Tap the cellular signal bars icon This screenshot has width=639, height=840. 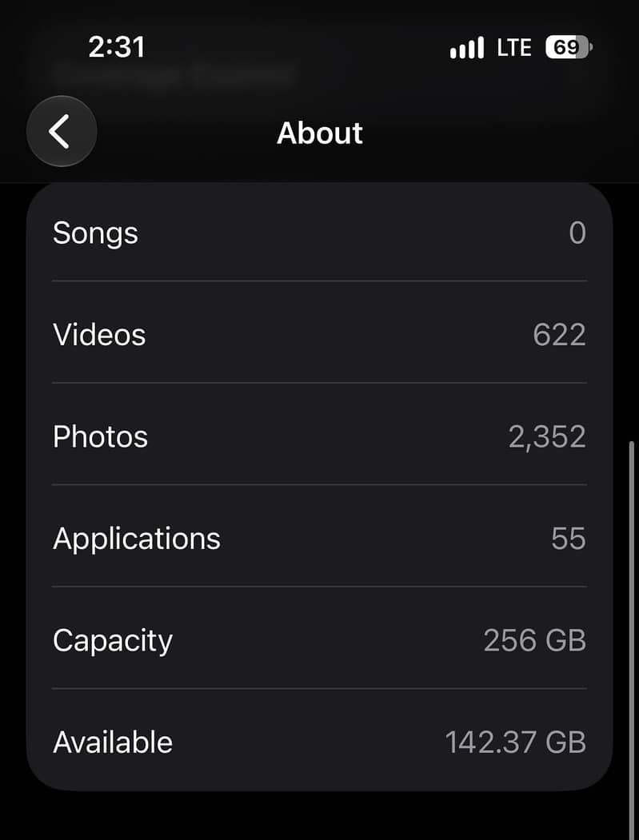pos(467,48)
